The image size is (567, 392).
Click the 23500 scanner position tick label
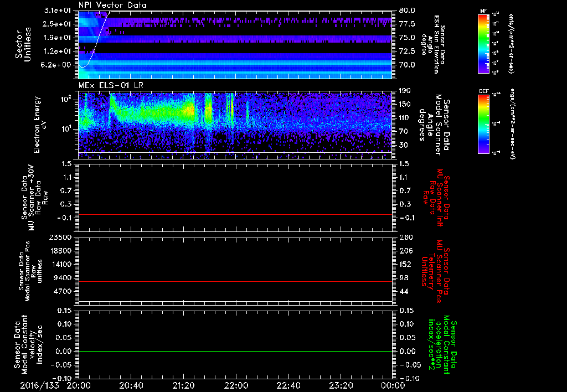click(61, 237)
